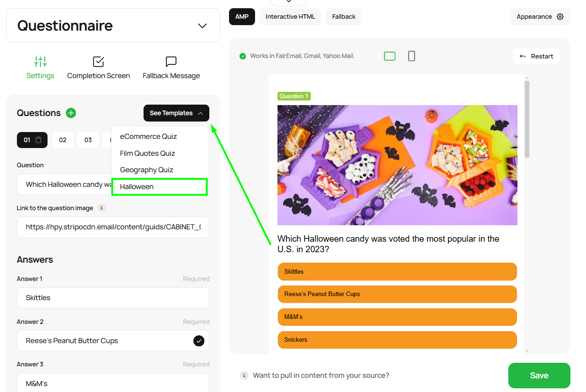Pick M&M's answer in the preview
This screenshot has width=586, height=392.
(397, 317)
